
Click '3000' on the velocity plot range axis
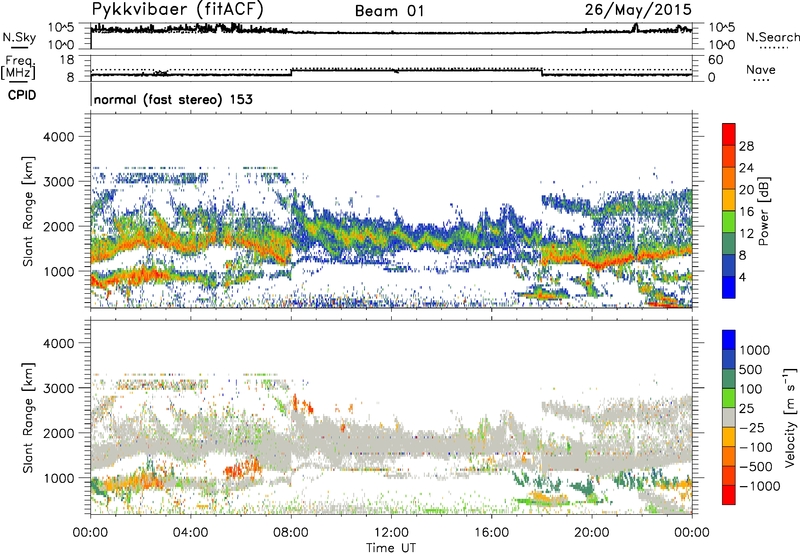click(61, 388)
